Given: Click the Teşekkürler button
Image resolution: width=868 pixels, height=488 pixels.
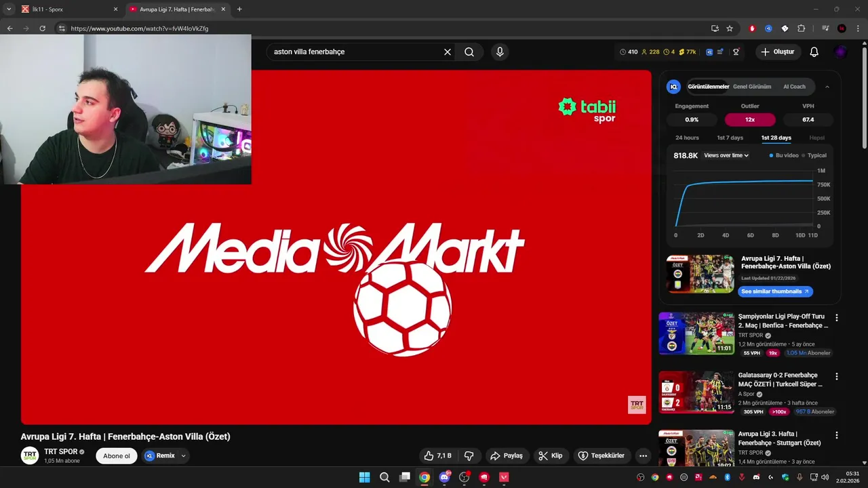Looking at the screenshot, I should (x=601, y=455).
